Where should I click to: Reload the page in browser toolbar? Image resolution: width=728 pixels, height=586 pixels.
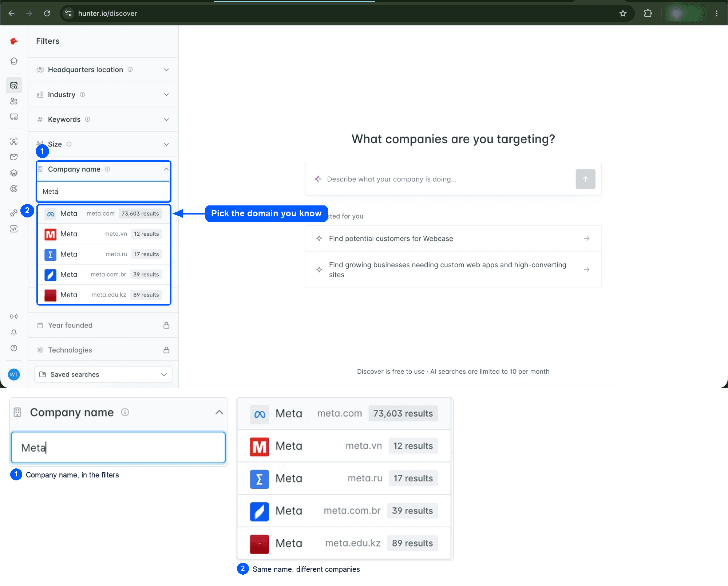pos(47,13)
